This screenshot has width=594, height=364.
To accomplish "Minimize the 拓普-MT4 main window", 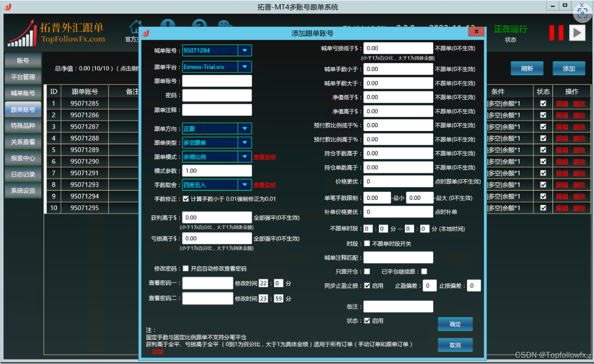I will pos(552,6).
